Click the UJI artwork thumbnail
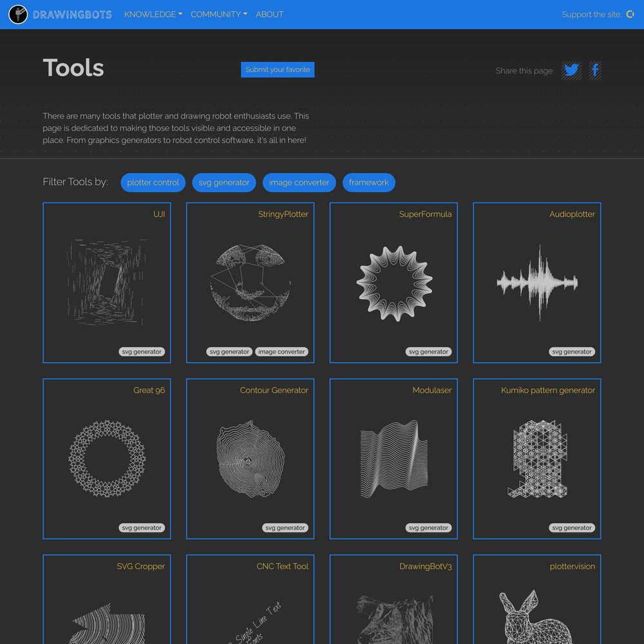644x644 pixels. pyautogui.click(x=107, y=283)
